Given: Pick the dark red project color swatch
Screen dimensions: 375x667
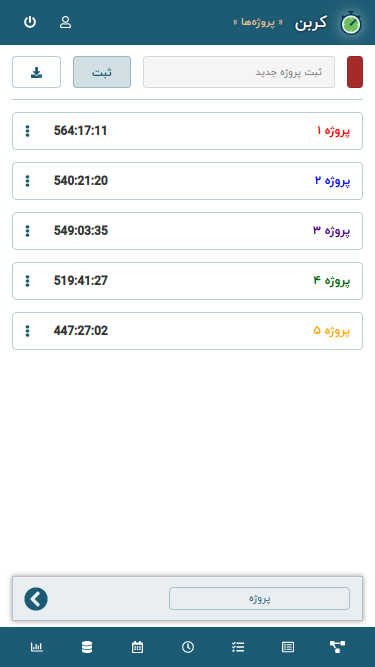Looking at the screenshot, I should tap(355, 72).
